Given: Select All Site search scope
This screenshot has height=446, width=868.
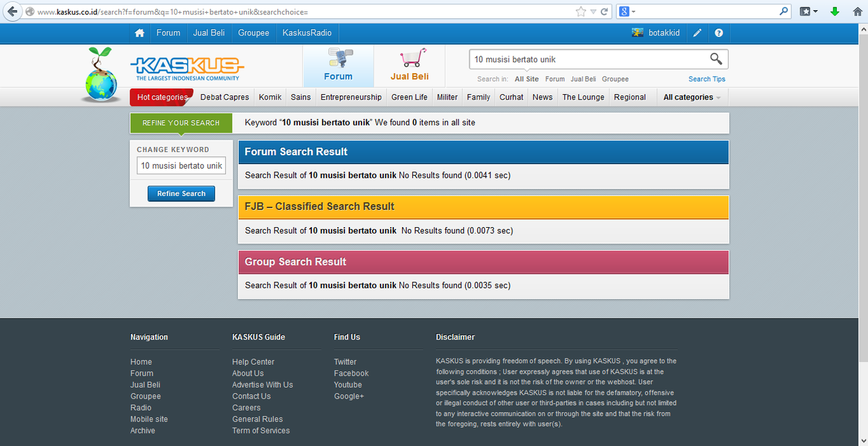Looking at the screenshot, I should point(527,79).
